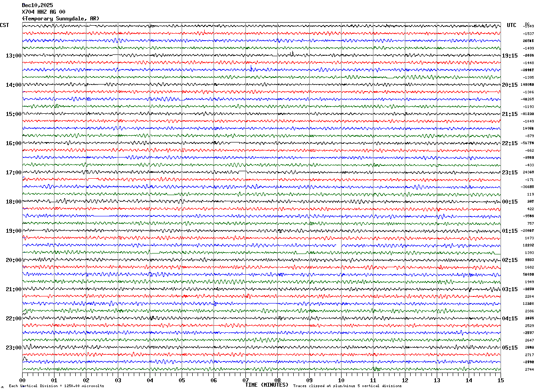Click the DC offset value -1193

coord(528,107)
